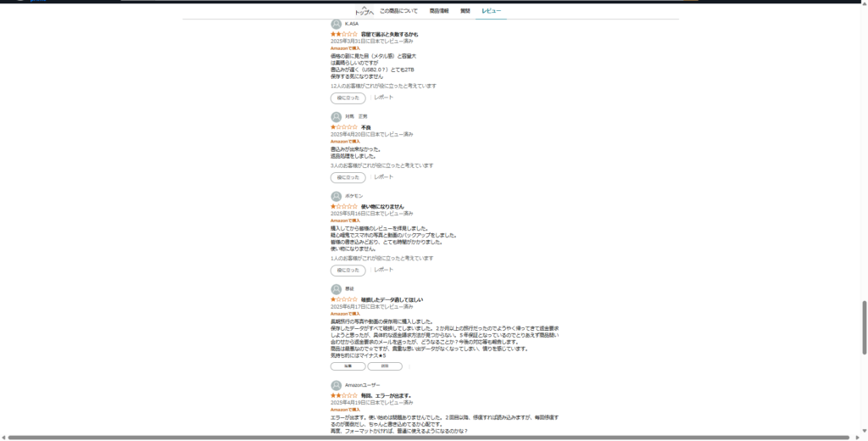Jump to top via トップへ arrow
This screenshot has width=868, height=441.
pos(364,10)
